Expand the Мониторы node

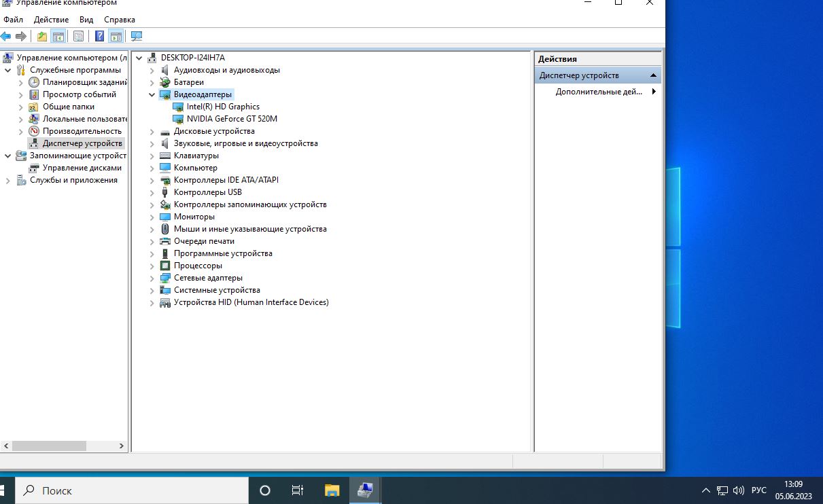(152, 217)
